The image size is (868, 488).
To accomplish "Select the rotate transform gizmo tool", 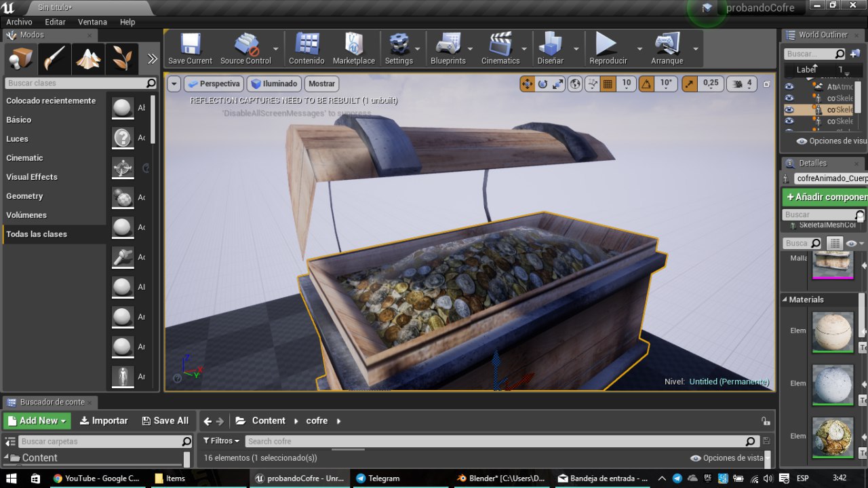I will point(542,83).
